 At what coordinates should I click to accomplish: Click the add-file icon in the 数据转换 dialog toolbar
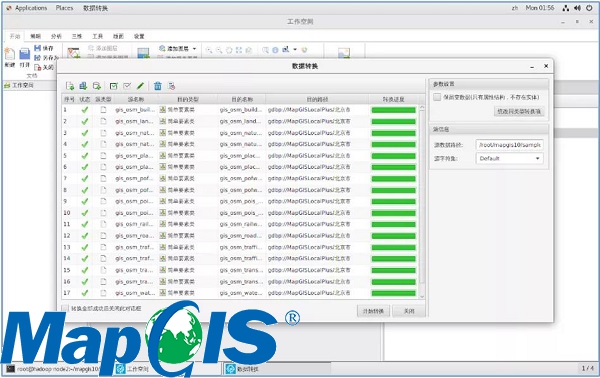(70, 86)
